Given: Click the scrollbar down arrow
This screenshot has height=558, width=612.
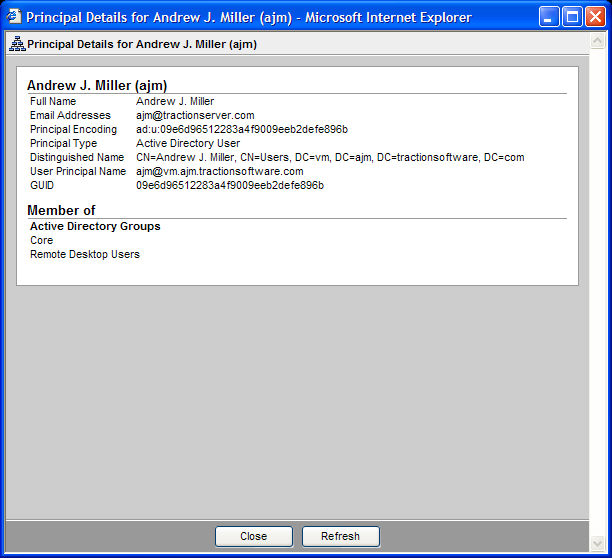Looking at the screenshot, I should pos(597,544).
